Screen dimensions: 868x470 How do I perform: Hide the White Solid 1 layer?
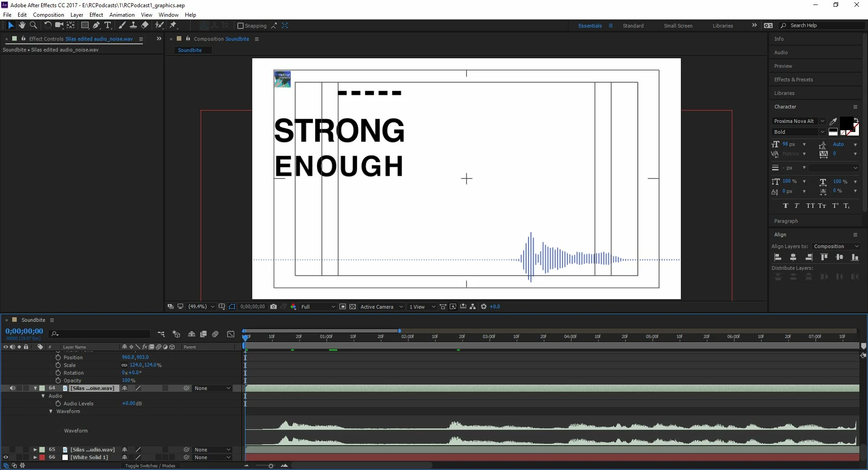coord(5,457)
